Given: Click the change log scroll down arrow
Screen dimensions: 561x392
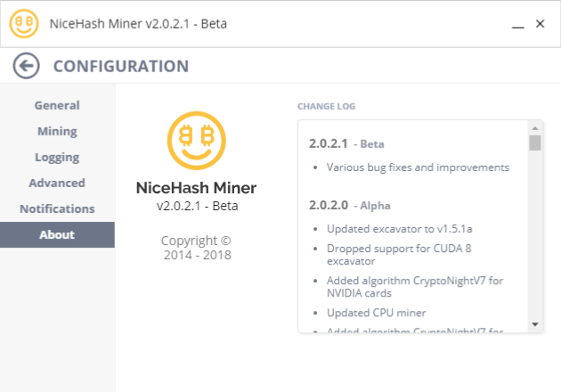Looking at the screenshot, I should tap(535, 324).
